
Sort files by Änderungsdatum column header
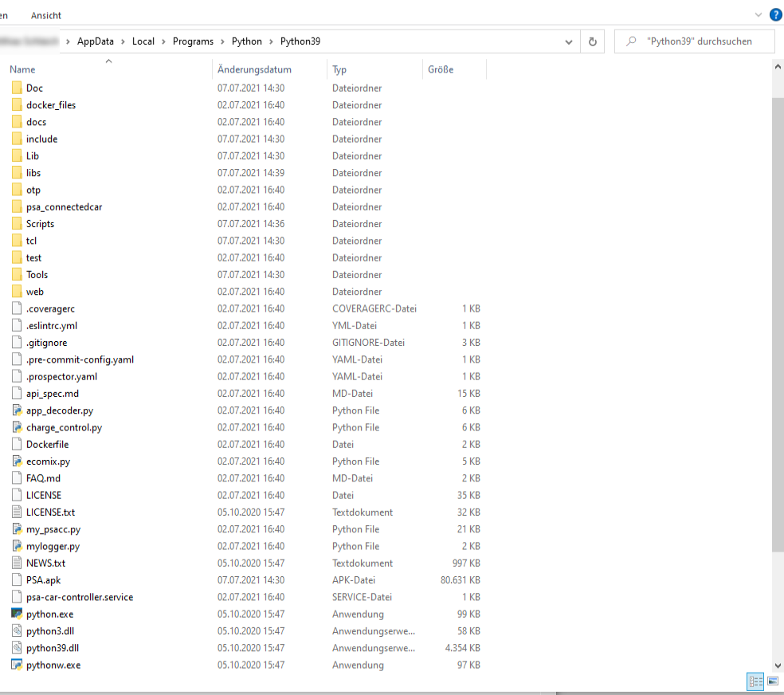254,69
